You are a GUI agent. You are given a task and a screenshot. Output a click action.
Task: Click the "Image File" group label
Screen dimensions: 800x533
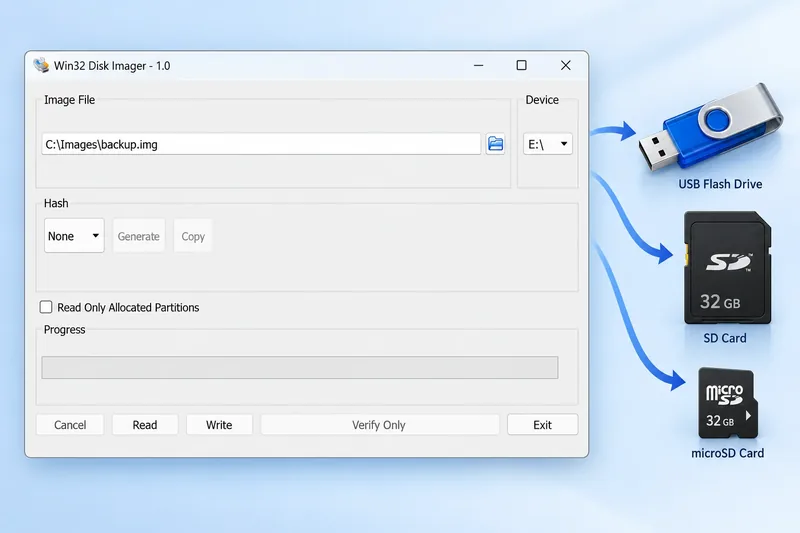coord(69,100)
